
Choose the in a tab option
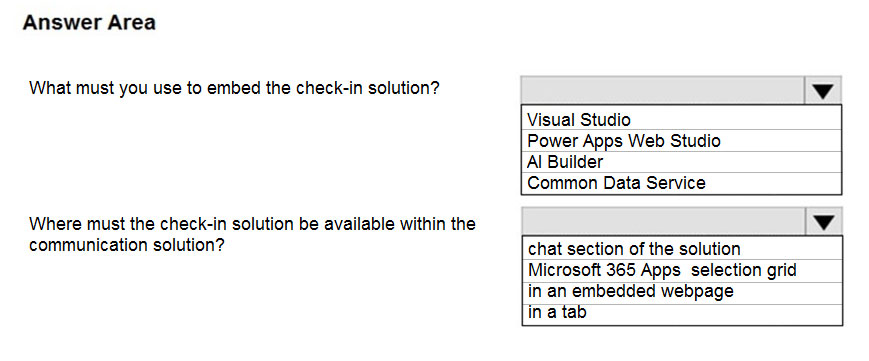coord(682,313)
